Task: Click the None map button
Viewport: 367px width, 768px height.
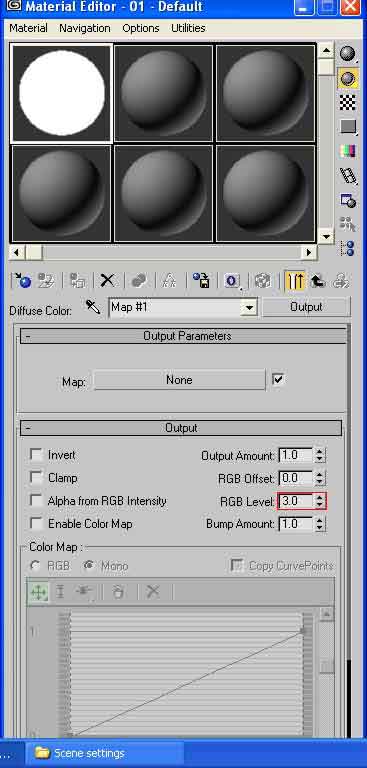Action: (x=179, y=380)
